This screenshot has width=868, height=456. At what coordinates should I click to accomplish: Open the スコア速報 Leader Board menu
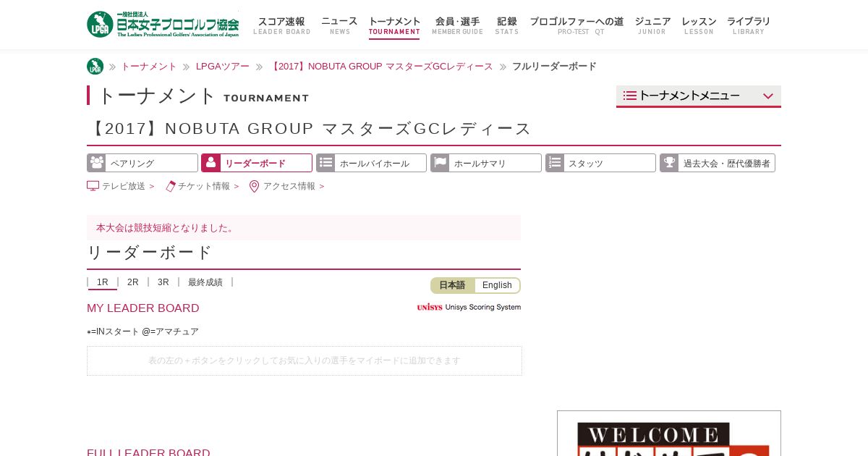click(x=281, y=25)
